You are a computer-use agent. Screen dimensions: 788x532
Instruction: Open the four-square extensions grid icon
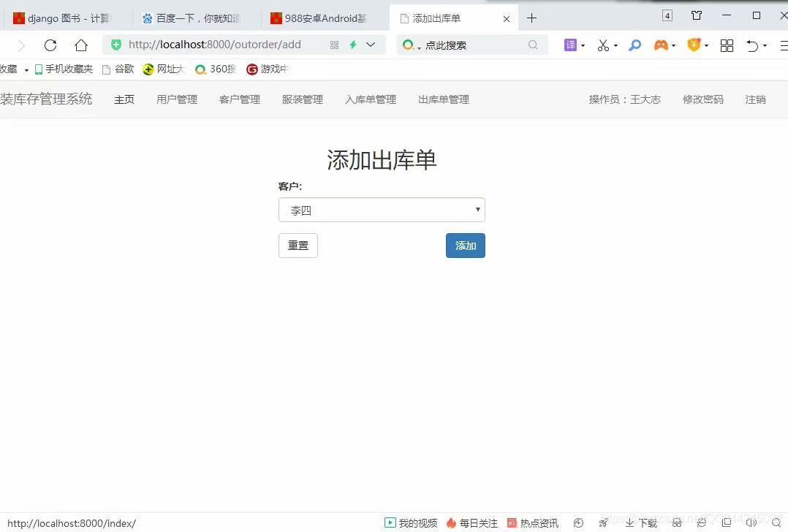(x=727, y=46)
